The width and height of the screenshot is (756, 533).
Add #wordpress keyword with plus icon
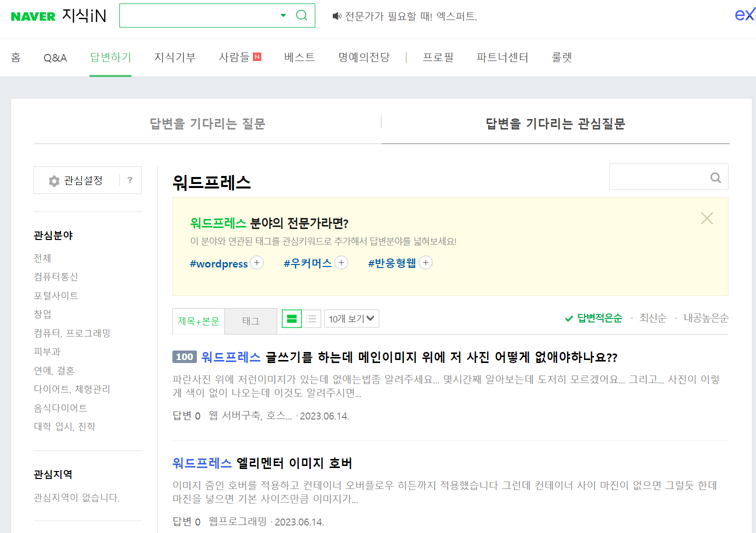pos(257,262)
